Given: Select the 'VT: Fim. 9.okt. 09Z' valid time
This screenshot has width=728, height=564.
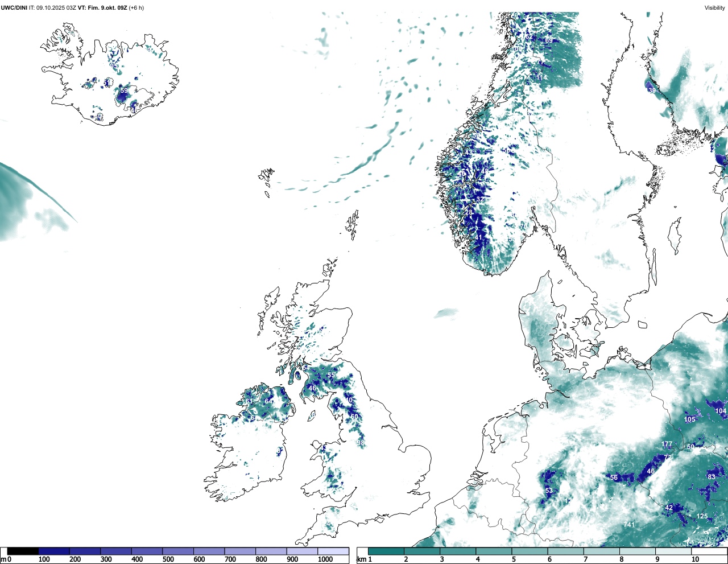Looking at the screenshot, I should (102, 7).
